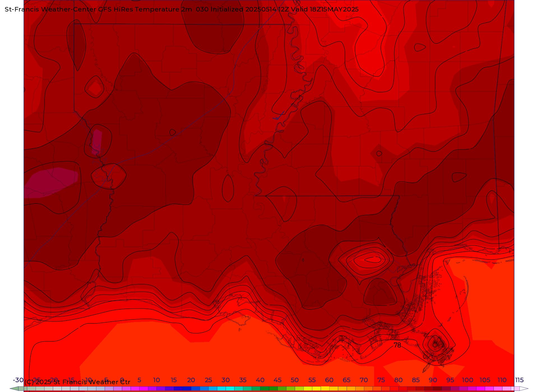Click the '5' colorbar scale label
Viewport: 538px width, 392px height.
[x=139, y=380]
